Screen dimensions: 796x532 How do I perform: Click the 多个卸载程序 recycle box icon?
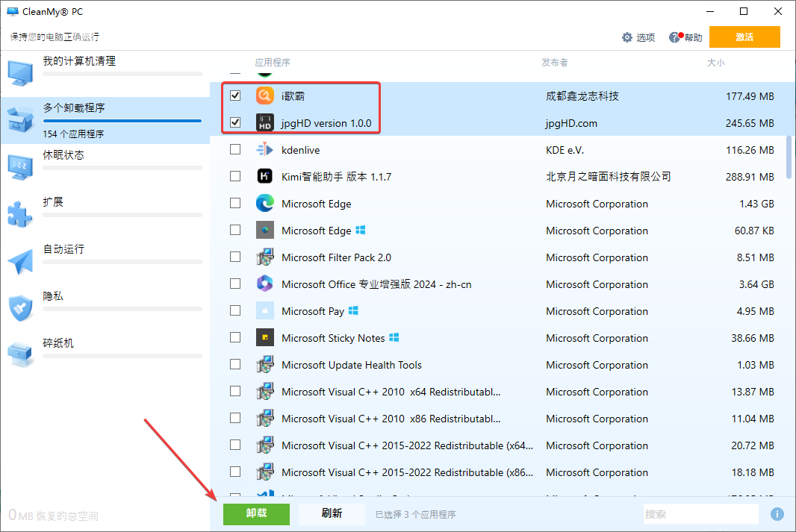coord(20,120)
